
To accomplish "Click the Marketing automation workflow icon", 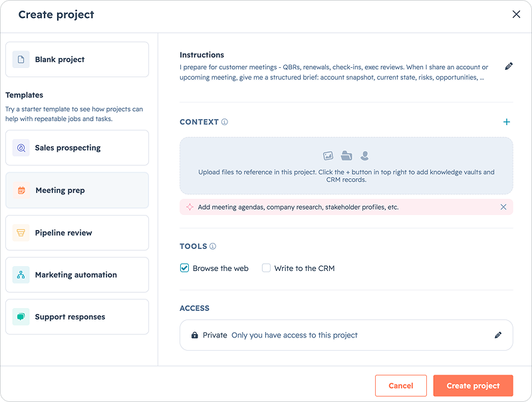I will pos(21,275).
